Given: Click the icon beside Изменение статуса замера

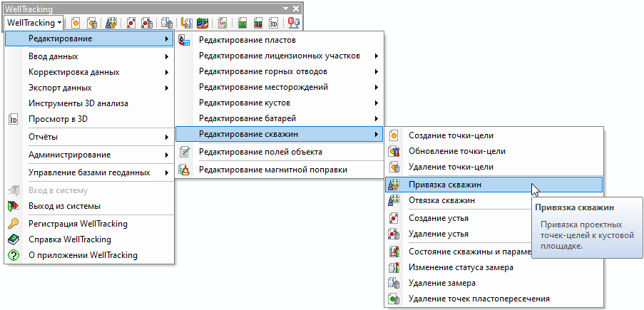Looking at the screenshot, I should pyautogui.click(x=394, y=268).
